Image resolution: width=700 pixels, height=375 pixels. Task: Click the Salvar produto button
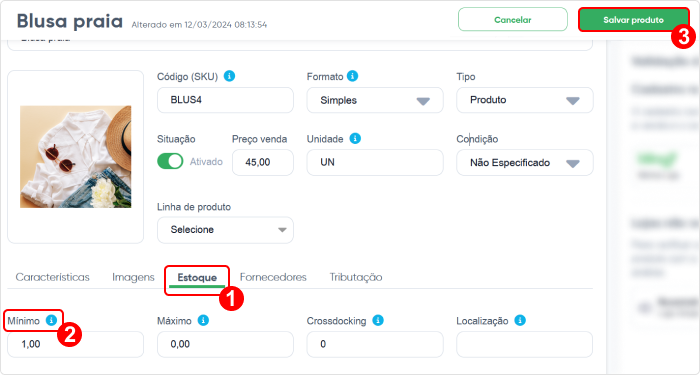click(x=633, y=20)
